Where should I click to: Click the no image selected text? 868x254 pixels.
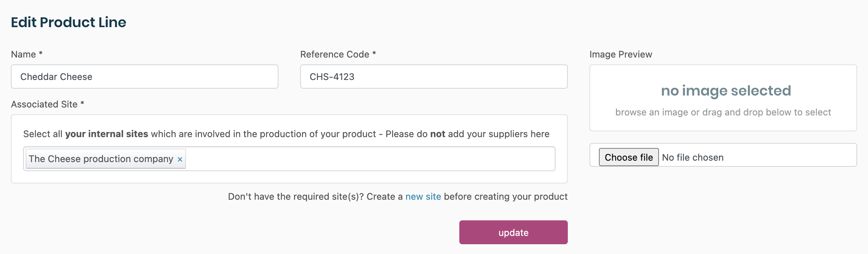[726, 90]
